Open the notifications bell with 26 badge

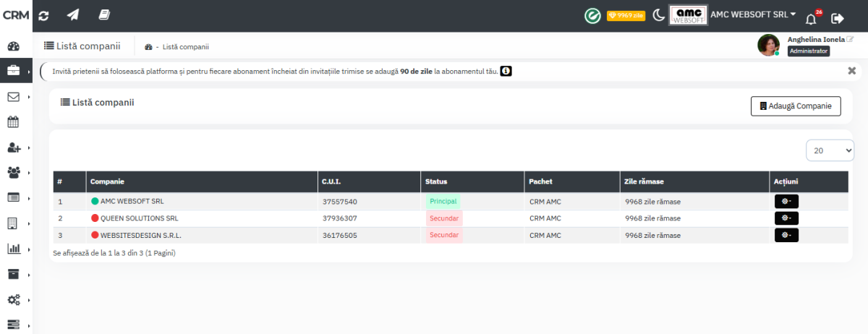[x=811, y=17]
